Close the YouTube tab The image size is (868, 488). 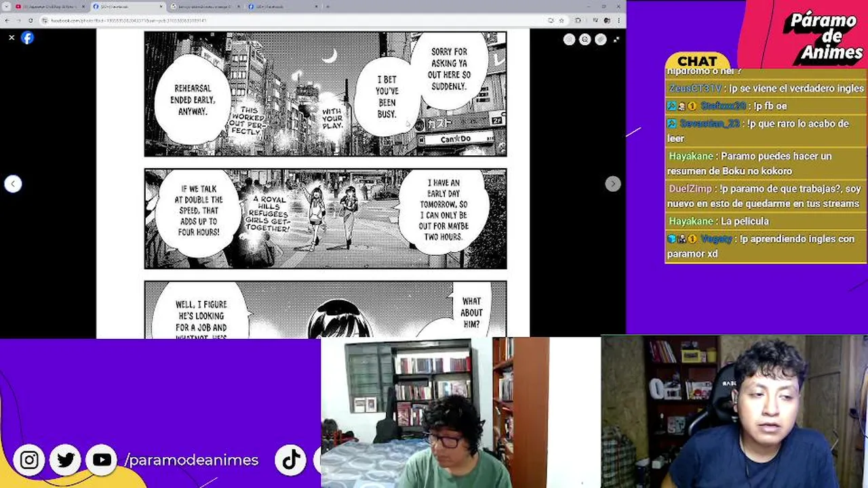[x=84, y=7]
